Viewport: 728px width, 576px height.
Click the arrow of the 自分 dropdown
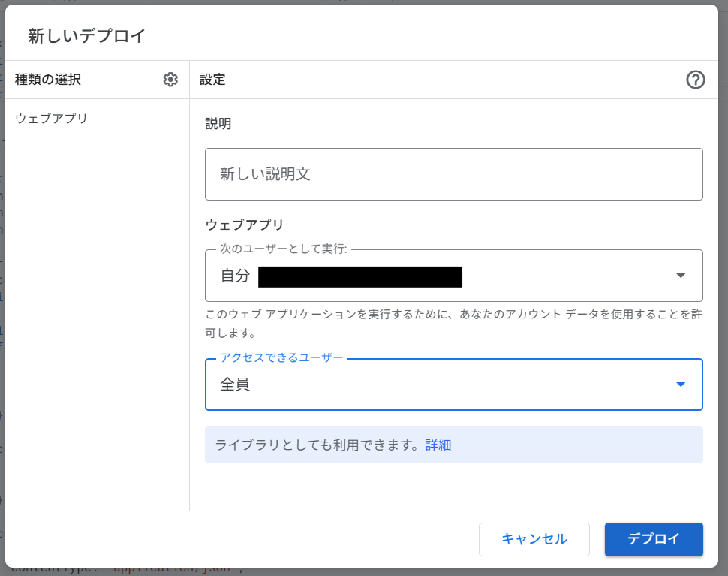click(681, 276)
